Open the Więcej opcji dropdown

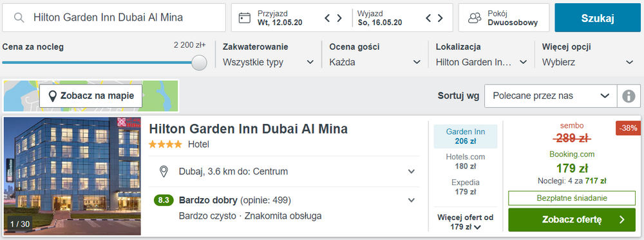pos(588,63)
